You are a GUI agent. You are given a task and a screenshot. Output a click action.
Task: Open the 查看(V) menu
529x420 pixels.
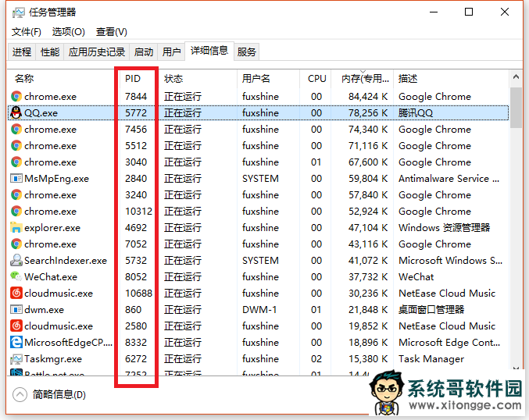(111, 32)
